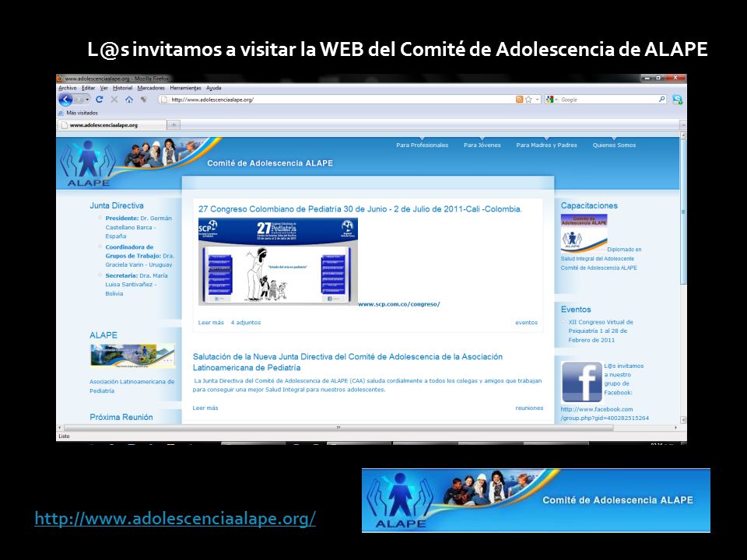Select the www.adolescenciaalape.org browser tab

pyautogui.click(x=112, y=125)
